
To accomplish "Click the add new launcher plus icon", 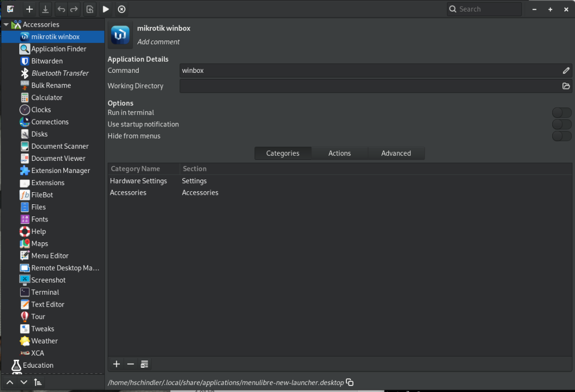I will [x=29, y=9].
